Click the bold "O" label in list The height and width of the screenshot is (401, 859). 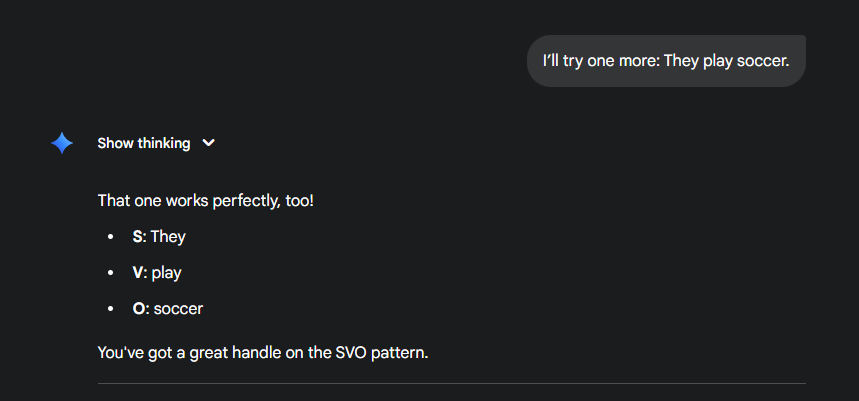pos(139,309)
